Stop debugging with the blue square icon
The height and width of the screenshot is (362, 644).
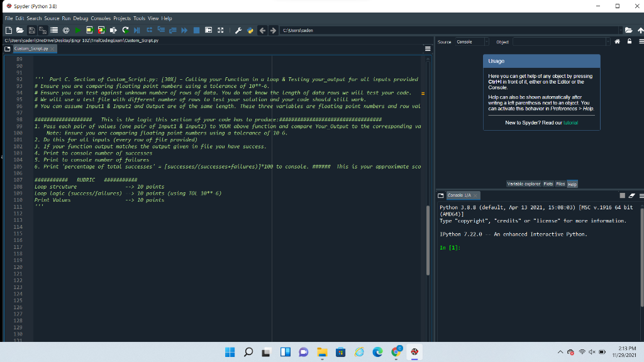196,30
